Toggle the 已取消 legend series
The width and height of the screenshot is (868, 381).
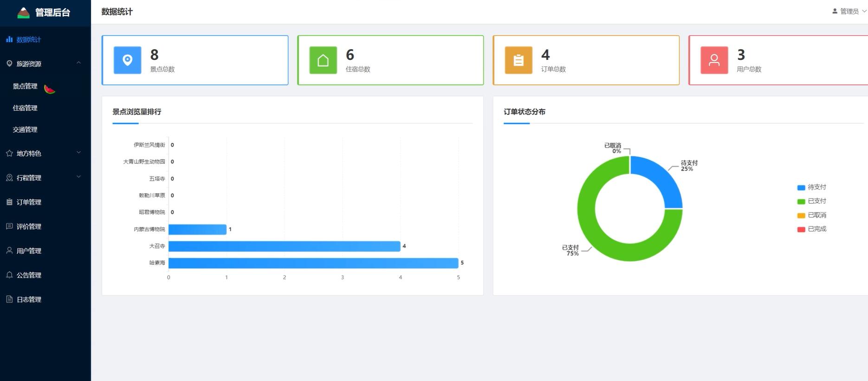click(x=811, y=215)
